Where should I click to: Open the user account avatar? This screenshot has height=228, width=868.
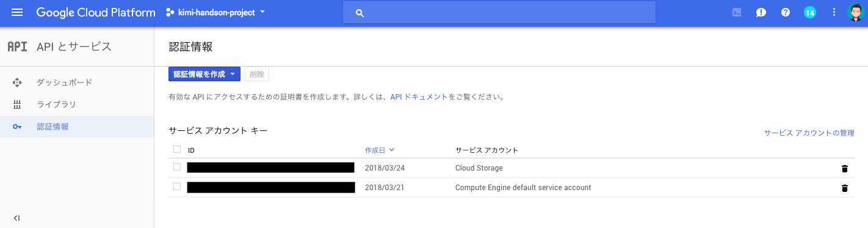click(856, 12)
